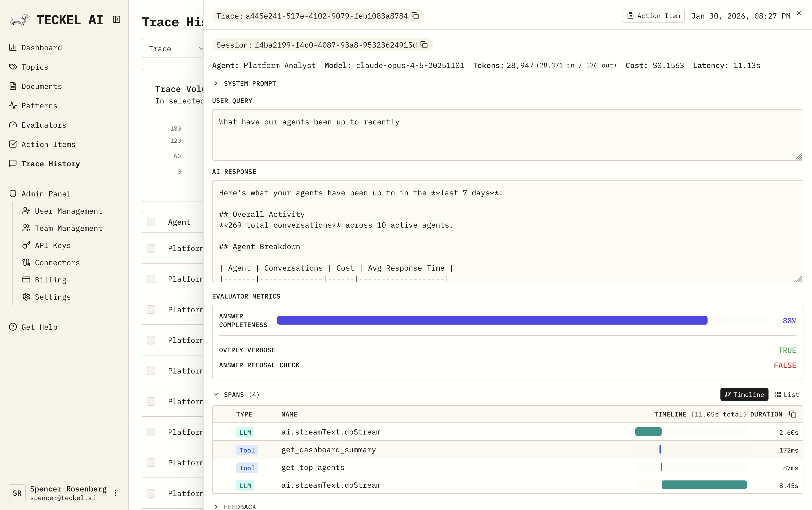
Task: Go to API Keys page
Action: pyautogui.click(x=53, y=245)
